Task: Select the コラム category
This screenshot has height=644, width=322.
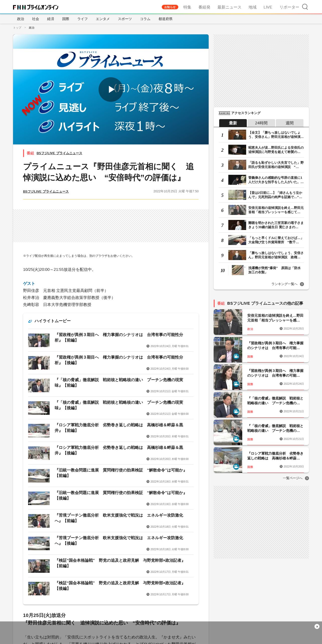Action: [x=145, y=19]
